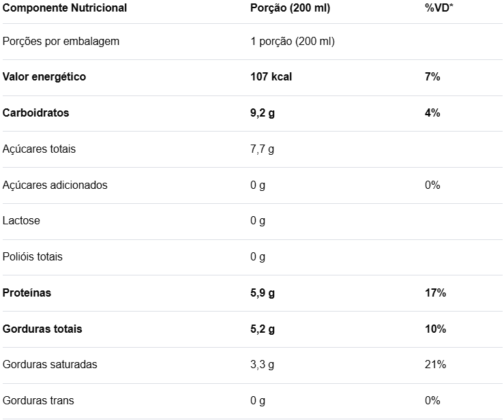504x420 pixels.
Task: Click the 9,2 g carbohydrate value
Action: point(263,113)
